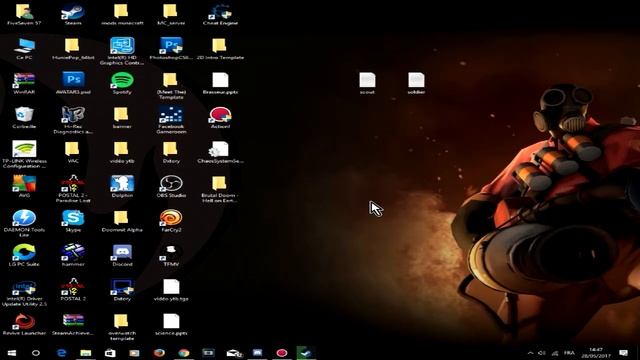Viewport: 640px width, 360px height.
Task: Select the banner folder
Action: (x=122, y=118)
